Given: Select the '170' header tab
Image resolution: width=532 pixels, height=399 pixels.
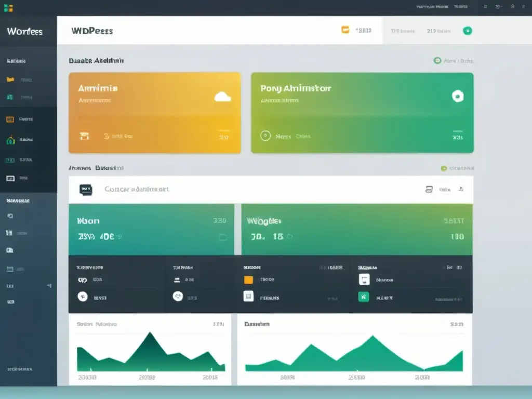Looking at the screenshot, I should pos(403,31).
